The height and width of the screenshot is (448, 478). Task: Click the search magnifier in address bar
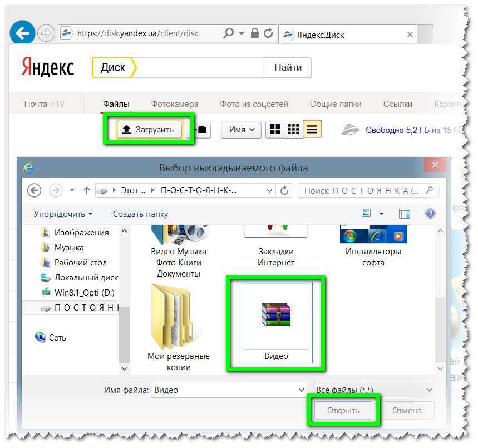pyautogui.click(x=228, y=33)
